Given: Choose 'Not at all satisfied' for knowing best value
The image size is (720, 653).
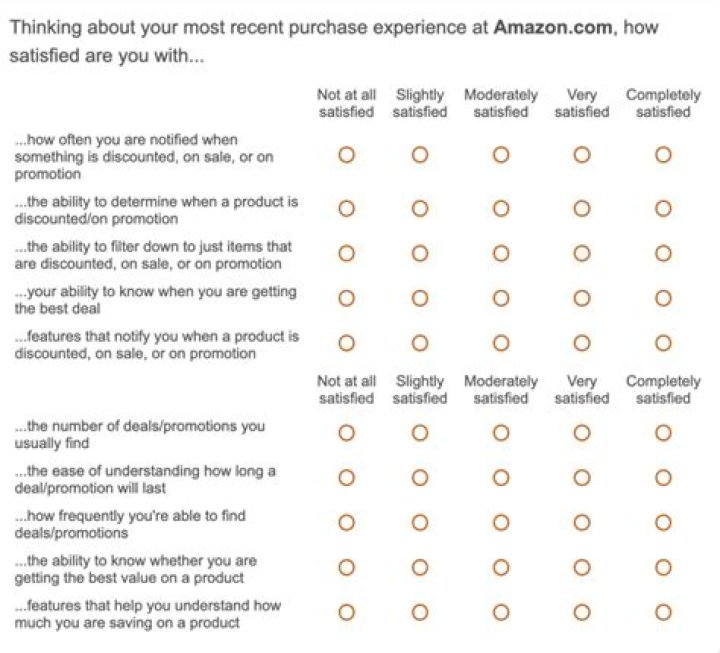Looking at the screenshot, I should tap(346, 567).
